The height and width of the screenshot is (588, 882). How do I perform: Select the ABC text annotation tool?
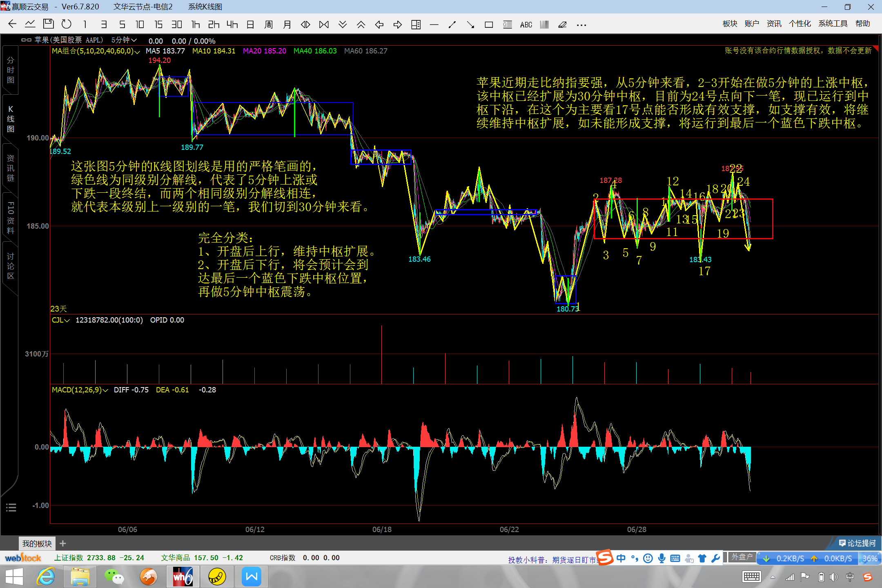[526, 25]
